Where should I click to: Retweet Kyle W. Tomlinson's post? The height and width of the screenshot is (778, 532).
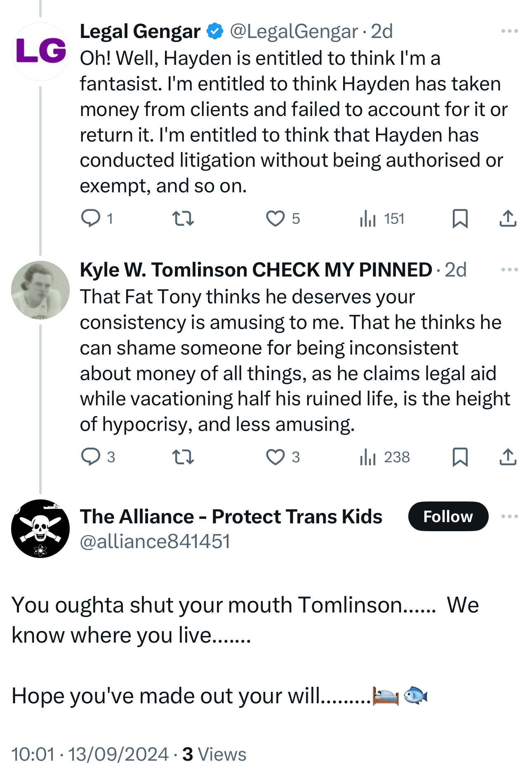183,457
